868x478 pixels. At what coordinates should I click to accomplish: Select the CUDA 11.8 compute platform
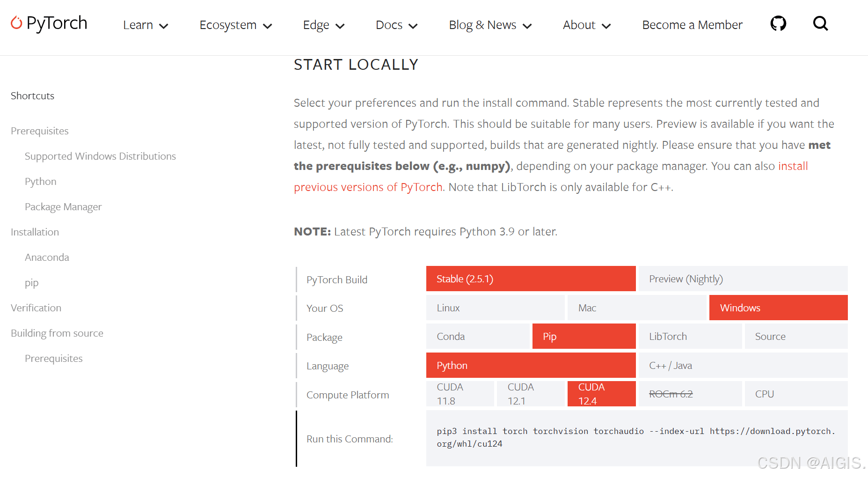click(460, 394)
